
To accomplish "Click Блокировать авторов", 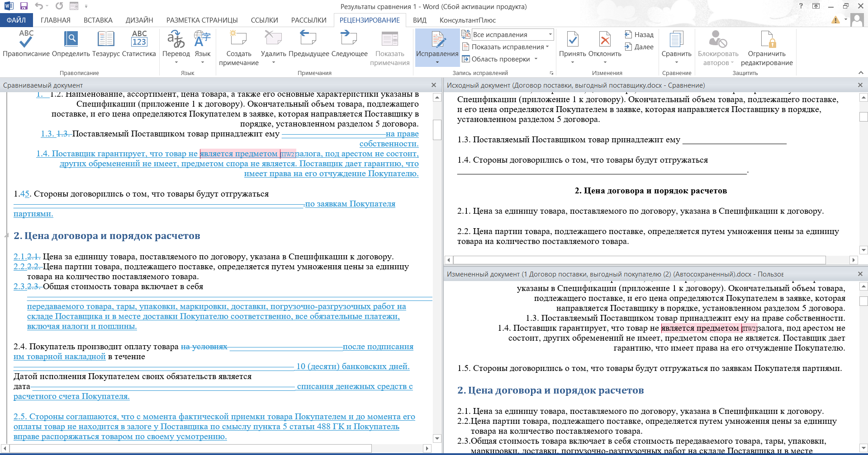I will [718, 48].
